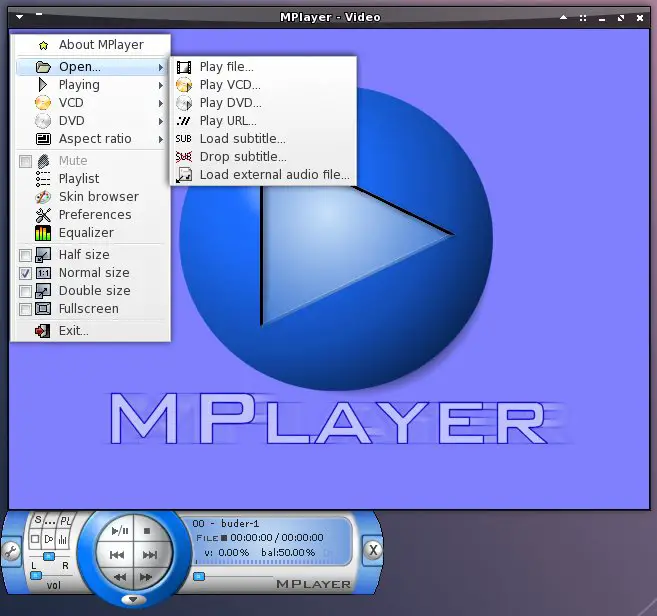Expand the Playing submenu arrow
The image size is (657, 616).
pos(160,85)
